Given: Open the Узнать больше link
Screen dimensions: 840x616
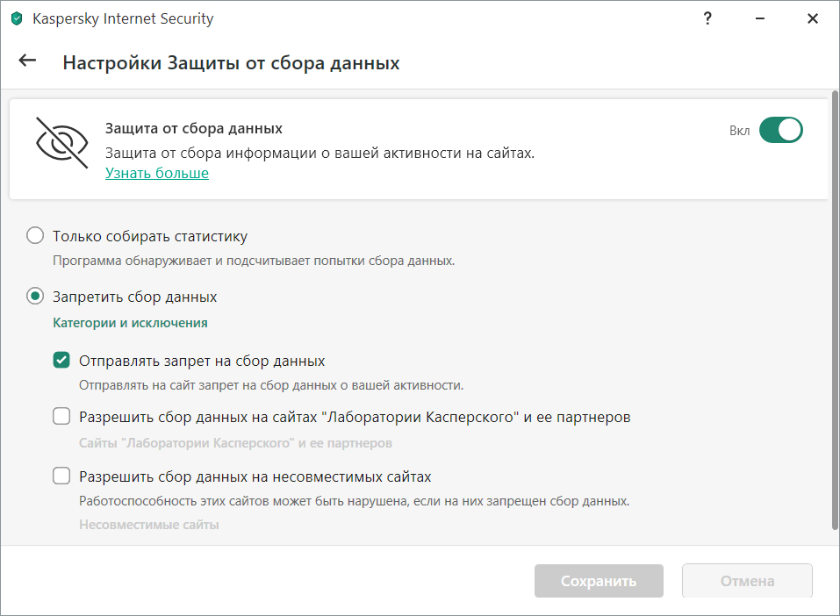Looking at the screenshot, I should click(x=157, y=173).
